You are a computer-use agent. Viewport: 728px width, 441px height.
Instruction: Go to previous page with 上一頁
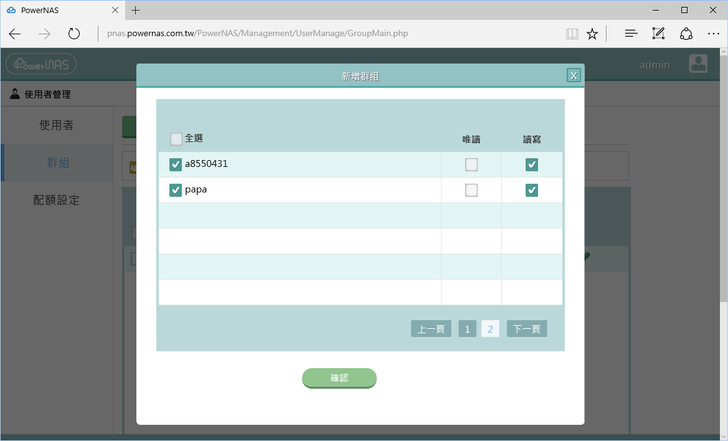[431, 329]
